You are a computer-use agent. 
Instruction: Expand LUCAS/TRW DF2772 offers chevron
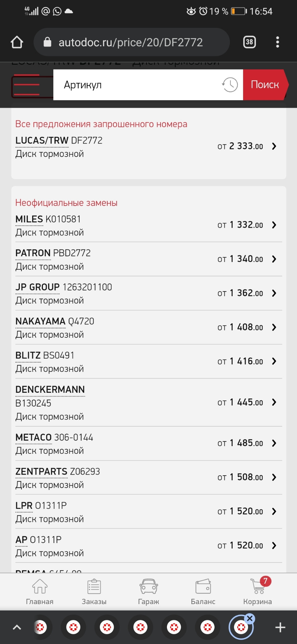click(x=274, y=146)
